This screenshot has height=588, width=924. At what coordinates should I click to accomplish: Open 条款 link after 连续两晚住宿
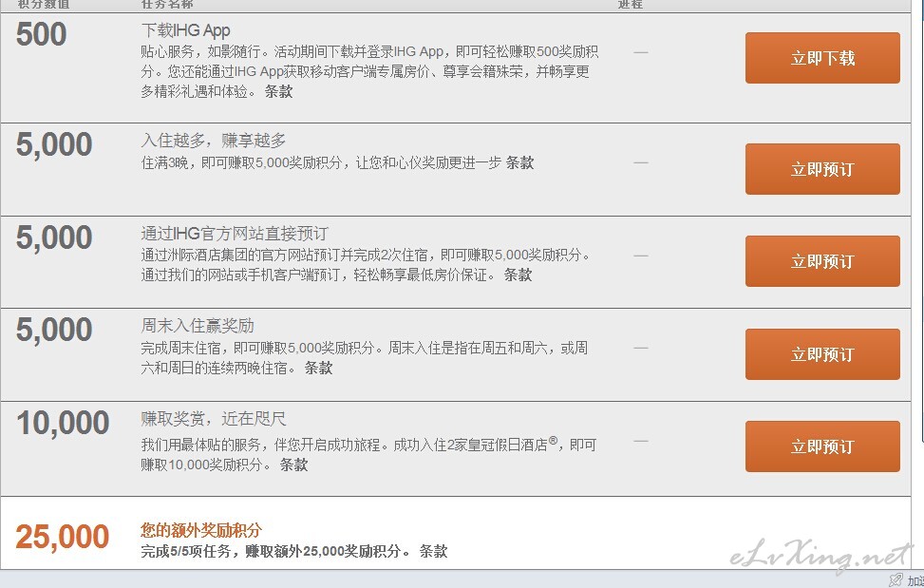(x=318, y=368)
